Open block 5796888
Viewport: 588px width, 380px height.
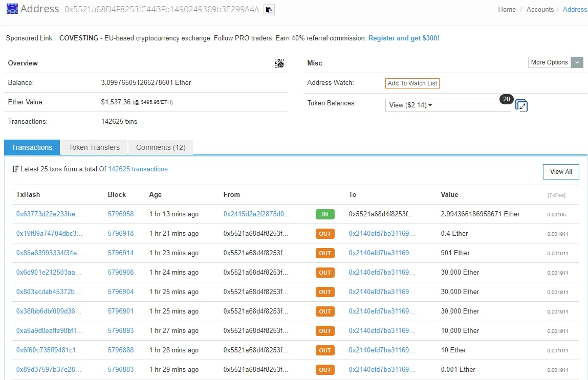click(x=121, y=350)
